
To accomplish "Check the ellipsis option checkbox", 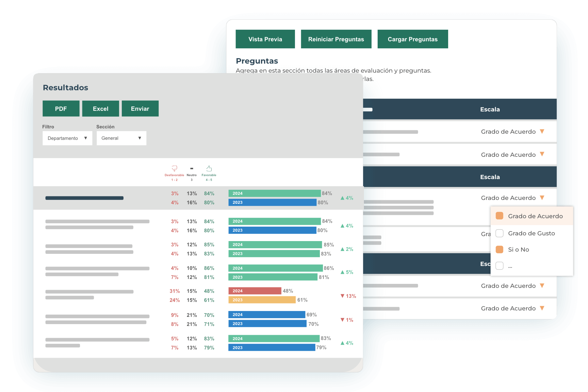I will pyautogui.click(x=499, y=266).
